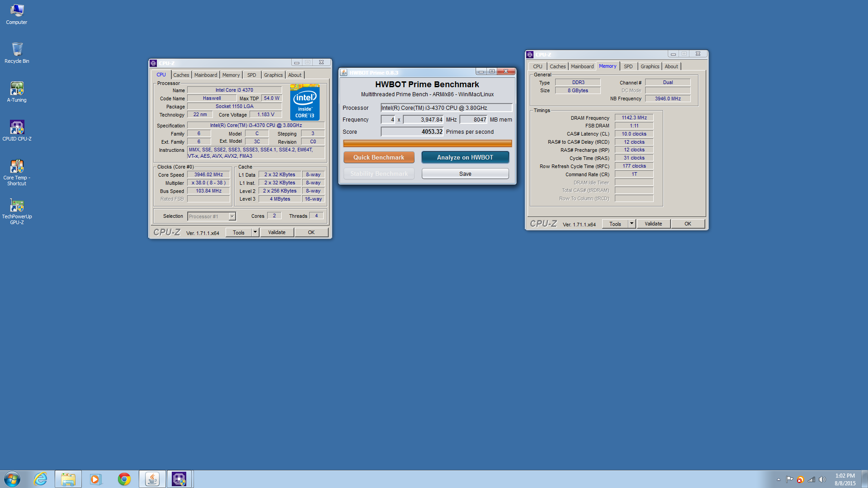
Task: Click the Intel Core i3 logo badge
Action: point(305,102)
